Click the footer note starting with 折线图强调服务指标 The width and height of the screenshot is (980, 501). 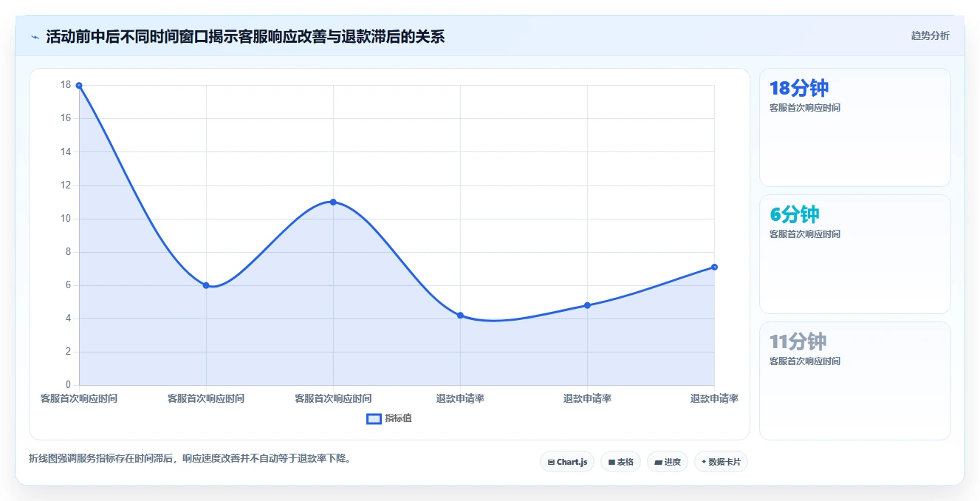click(x=191, y=458)
